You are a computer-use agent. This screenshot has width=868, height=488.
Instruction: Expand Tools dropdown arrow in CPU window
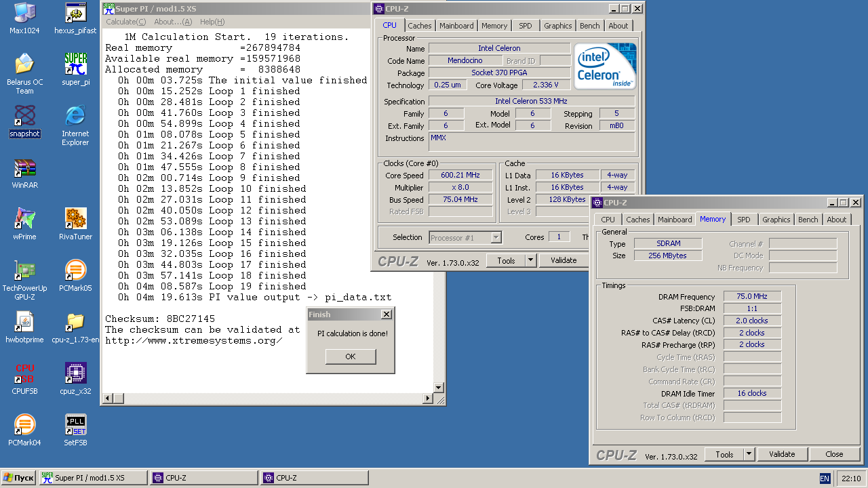pyautogui.click(x=531, y=260)
